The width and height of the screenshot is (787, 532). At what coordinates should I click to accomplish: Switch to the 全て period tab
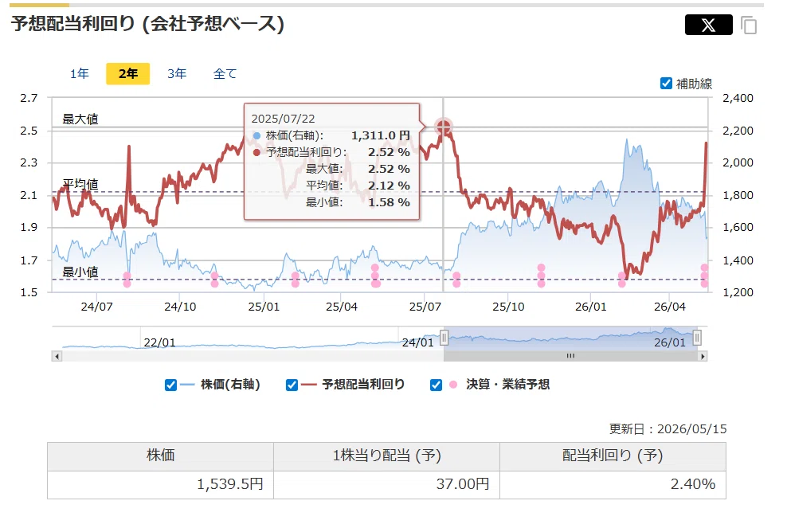225,74
